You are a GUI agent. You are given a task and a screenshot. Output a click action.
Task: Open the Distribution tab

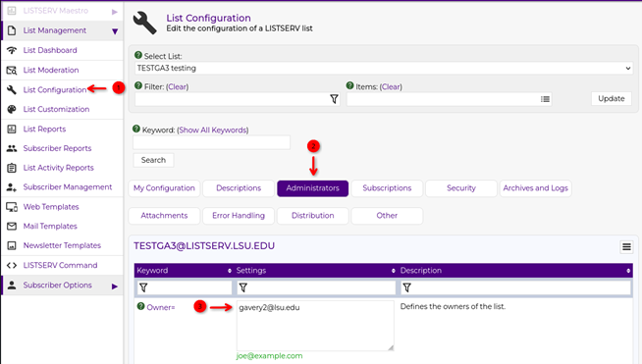(313, 216)
